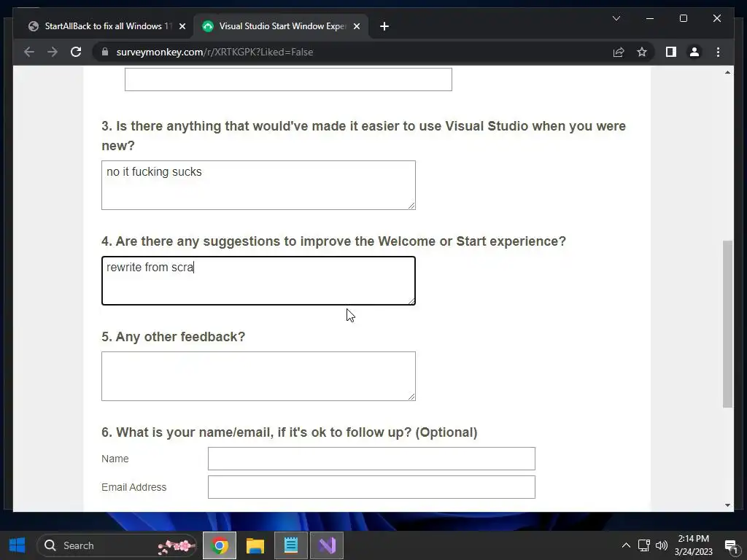This screenshot has width=747, height=560.
Task: Click the "5. Any other feedback?" heading
Action: click(x=174, y=337)
